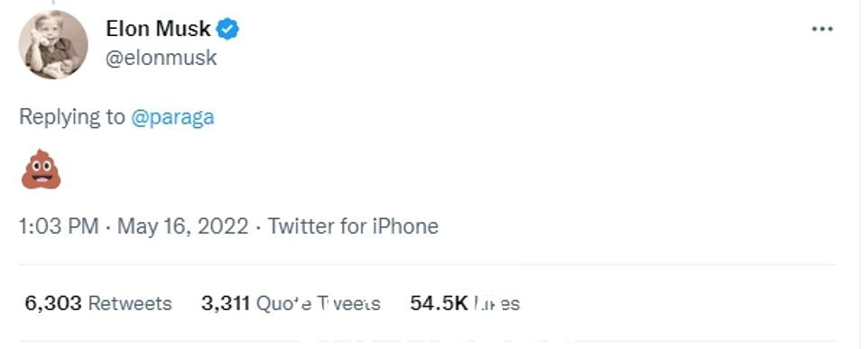View the 3,311 Quote Tweets list
Image resolution: width=868 pixels, height=349 pixels.
coord(291,303)
